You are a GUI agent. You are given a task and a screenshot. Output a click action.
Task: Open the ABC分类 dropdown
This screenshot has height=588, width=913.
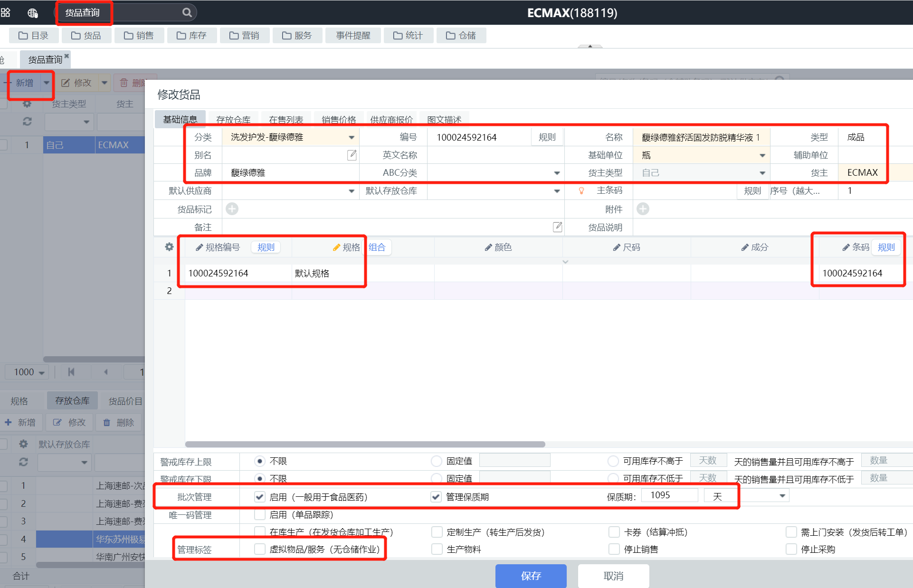(x=557, y=173)
